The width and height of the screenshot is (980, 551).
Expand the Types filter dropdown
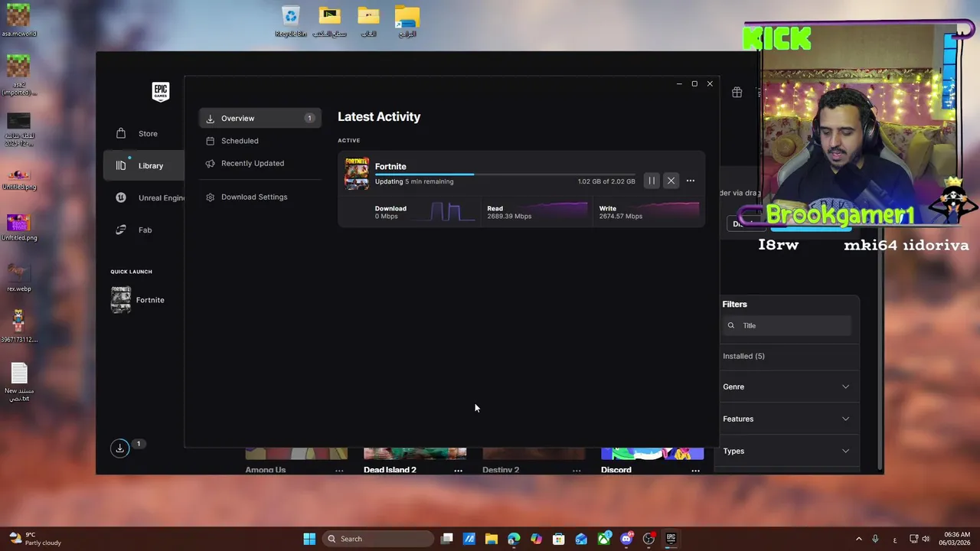(787, 451)
